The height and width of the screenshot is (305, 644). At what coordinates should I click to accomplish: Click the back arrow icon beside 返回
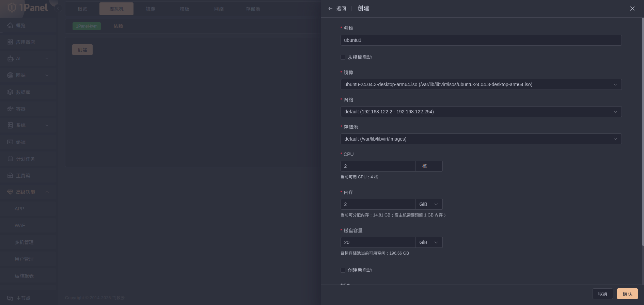tap(330, 9)
